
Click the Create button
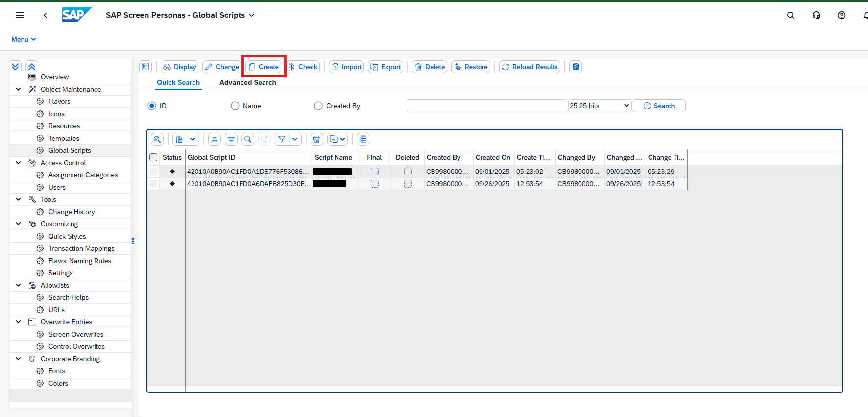coord(264,67)
